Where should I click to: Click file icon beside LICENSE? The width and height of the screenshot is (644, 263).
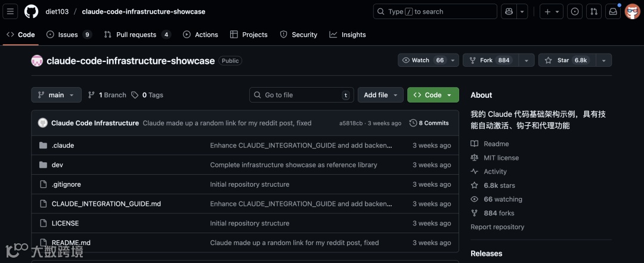pos(43,223)
